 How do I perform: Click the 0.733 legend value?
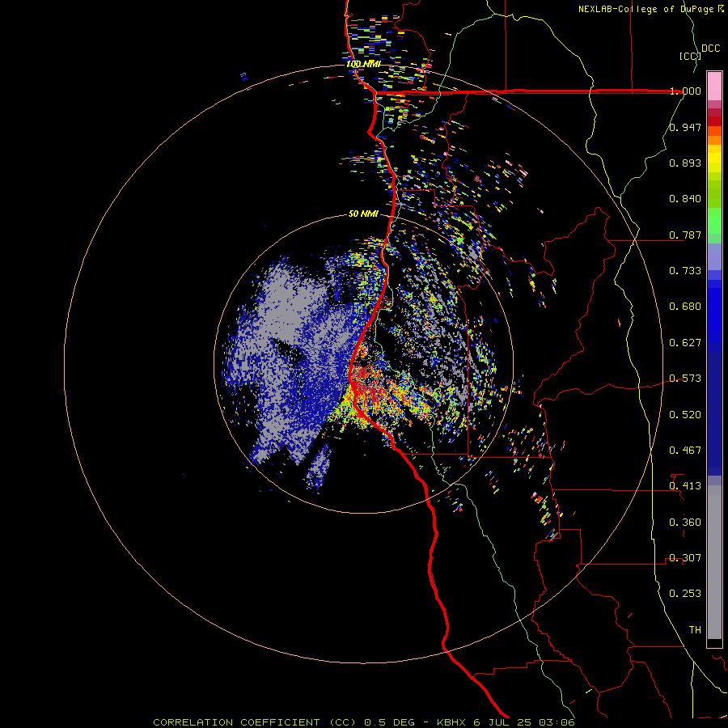pos(685,271)
